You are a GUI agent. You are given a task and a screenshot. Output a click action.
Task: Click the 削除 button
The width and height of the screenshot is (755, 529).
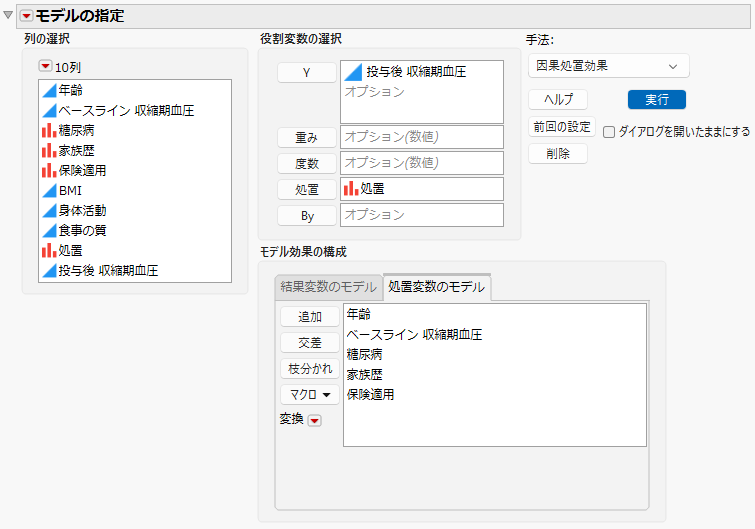coord(558,154)
